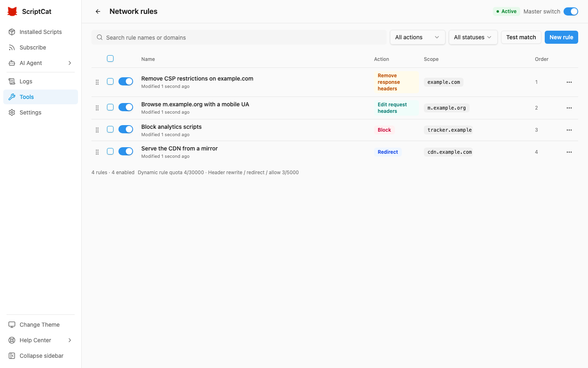Create a New rule
This screenshot has height=368, width=588.
click(x=561, y=37)
